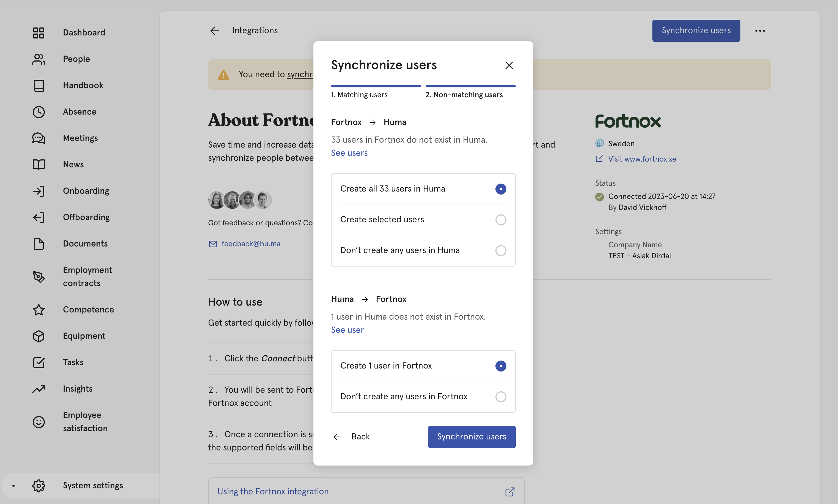The image size is (838, 504).
Task: Click the 33 users in Fortnox do not exist text
Action: click(x=409, y=140)
